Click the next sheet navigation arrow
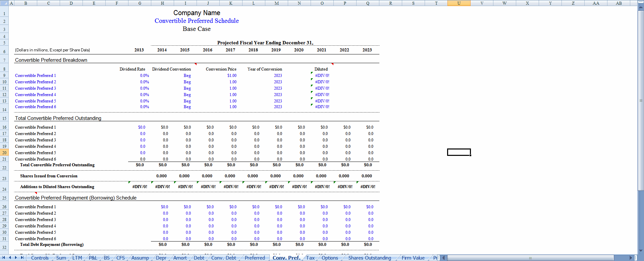 click(16, 258)
